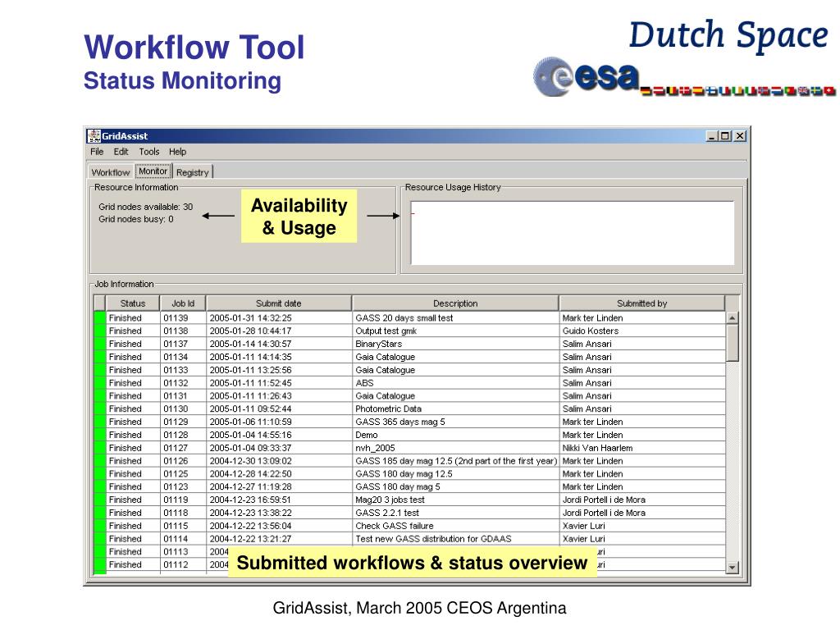Select job id 01115

pos(183,526)
